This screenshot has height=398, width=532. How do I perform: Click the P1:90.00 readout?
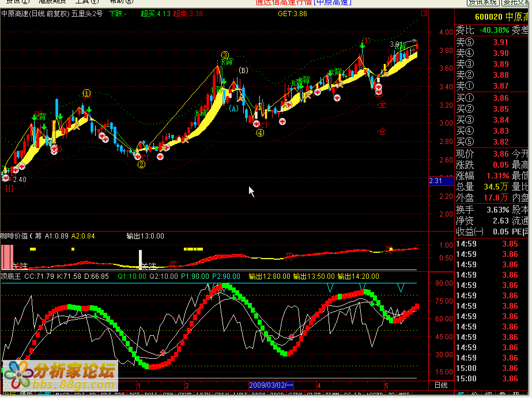195,276
